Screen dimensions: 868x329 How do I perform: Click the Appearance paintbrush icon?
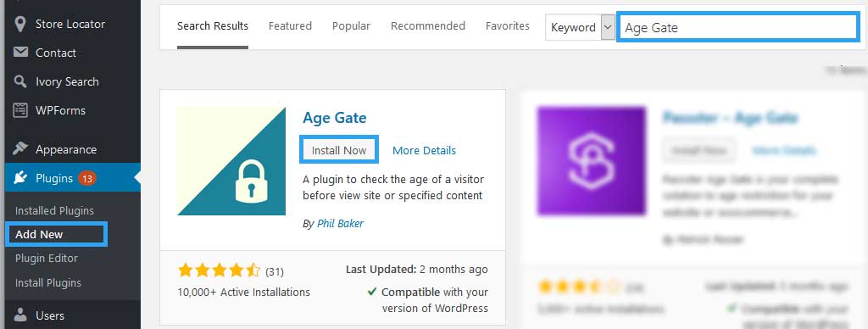tap(20, 149)
